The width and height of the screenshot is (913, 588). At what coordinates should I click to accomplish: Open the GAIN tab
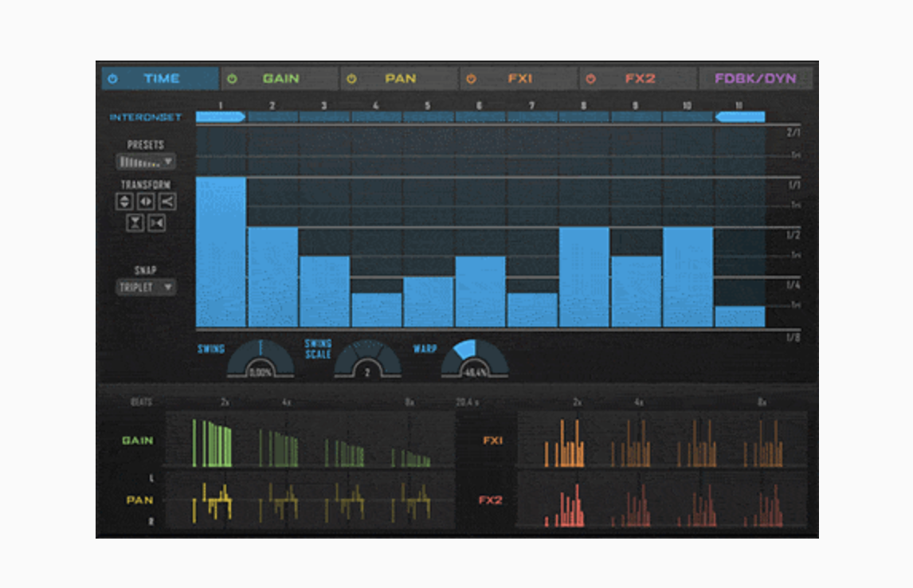pyautogui.click(x=280, y=79)
